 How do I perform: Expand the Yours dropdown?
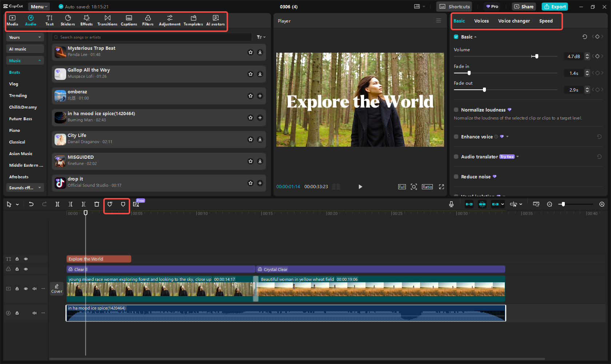pyautogui.click(x=25, y=37)
